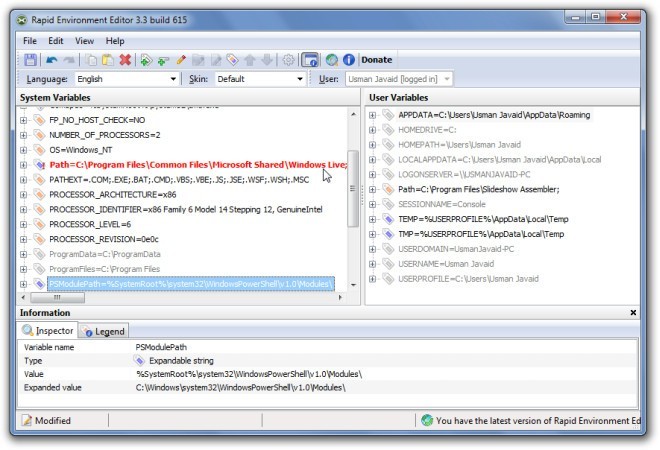Click the red X delete icon
Image resolution: width=660 pixels, height=450 pixels.
coord(126,60)
